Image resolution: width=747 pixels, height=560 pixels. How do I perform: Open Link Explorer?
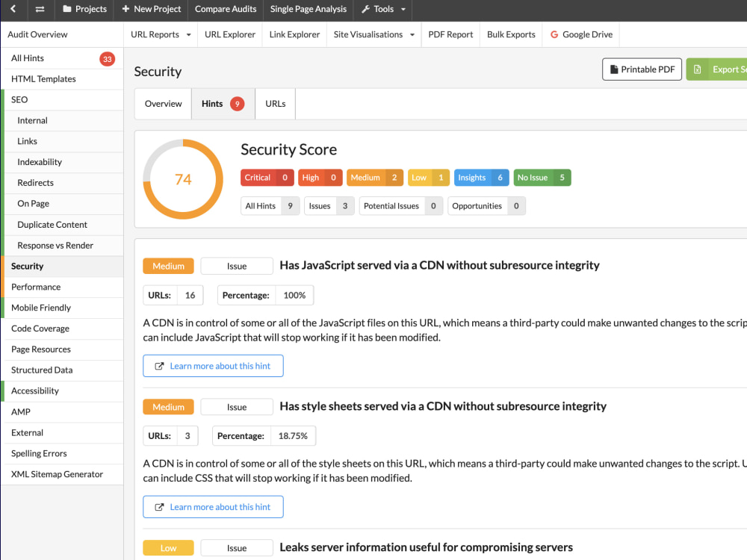[294, 34]
